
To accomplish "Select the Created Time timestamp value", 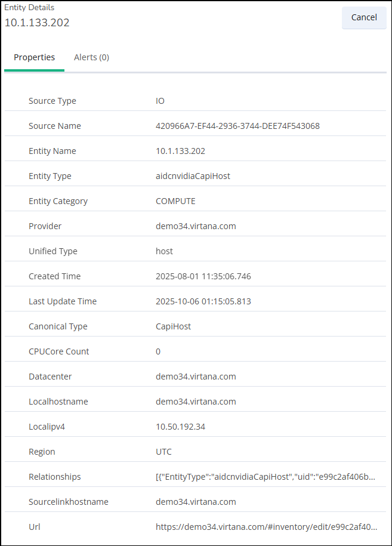I will [203, 276].
